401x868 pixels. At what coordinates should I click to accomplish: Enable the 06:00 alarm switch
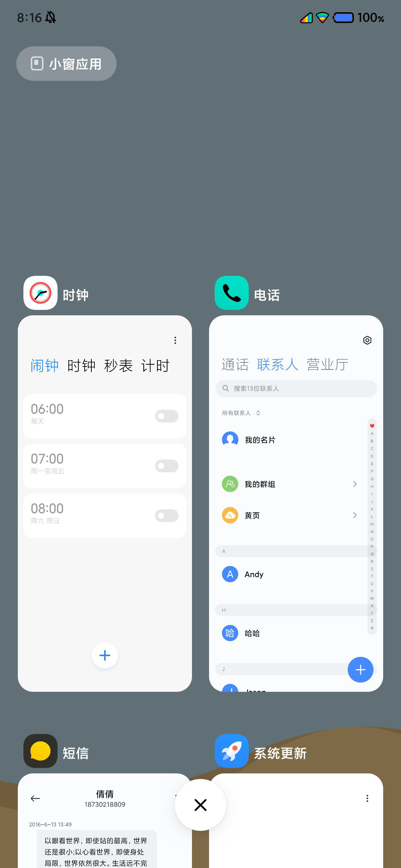(167, 416)
